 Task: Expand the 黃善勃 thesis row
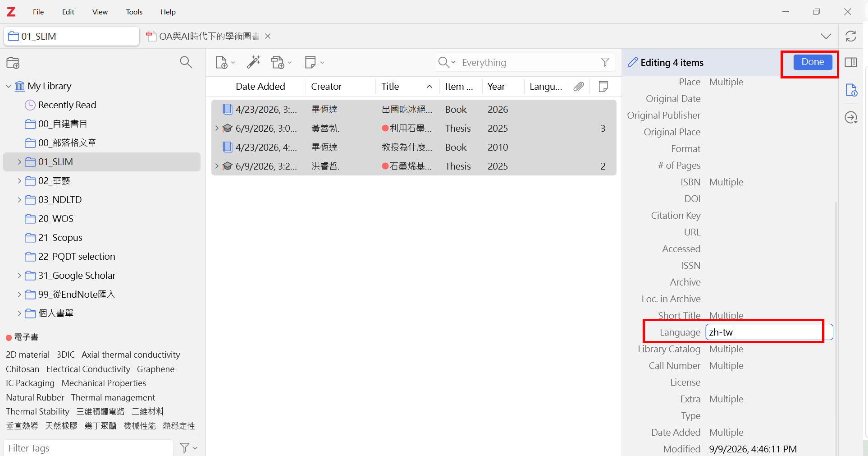217,129
